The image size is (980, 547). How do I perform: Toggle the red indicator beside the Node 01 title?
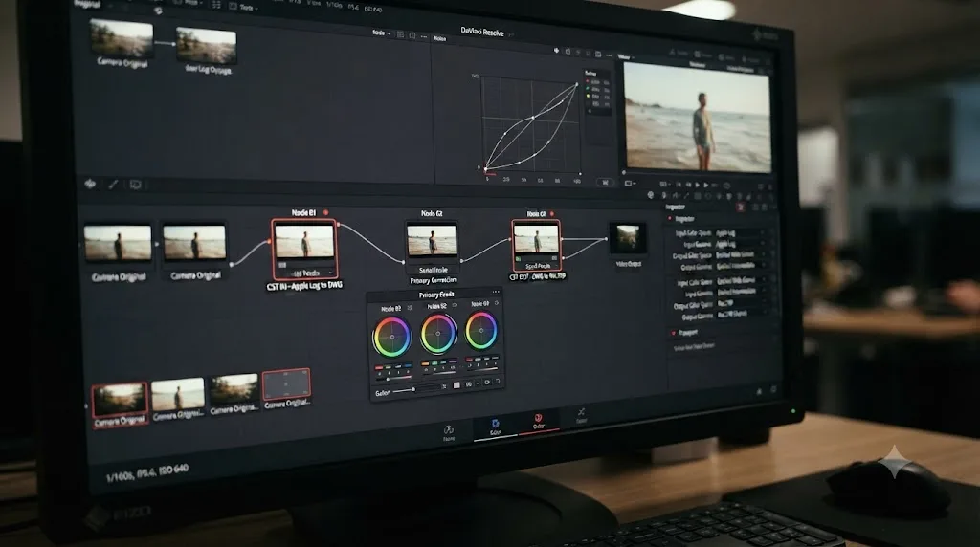[x=325, y=213]
